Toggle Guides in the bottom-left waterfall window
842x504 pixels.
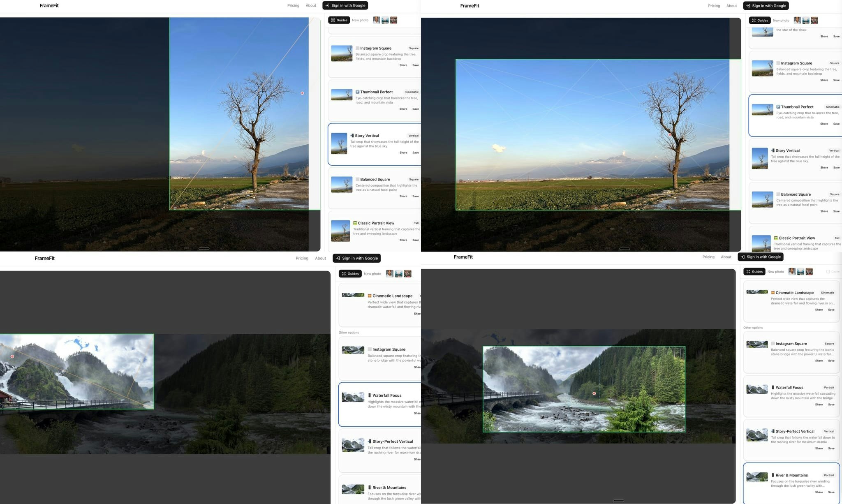point(350,274)
